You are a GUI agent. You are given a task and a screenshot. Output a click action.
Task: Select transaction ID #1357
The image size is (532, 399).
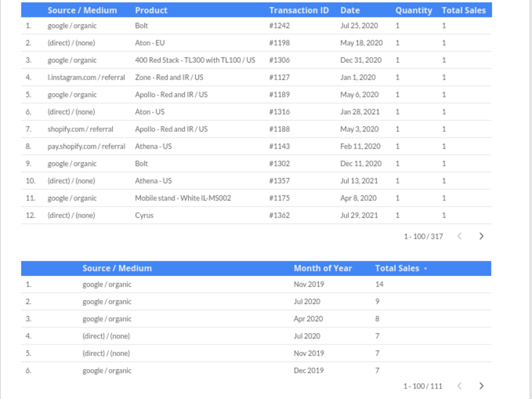pyautogui.click(x=280, y=181)
